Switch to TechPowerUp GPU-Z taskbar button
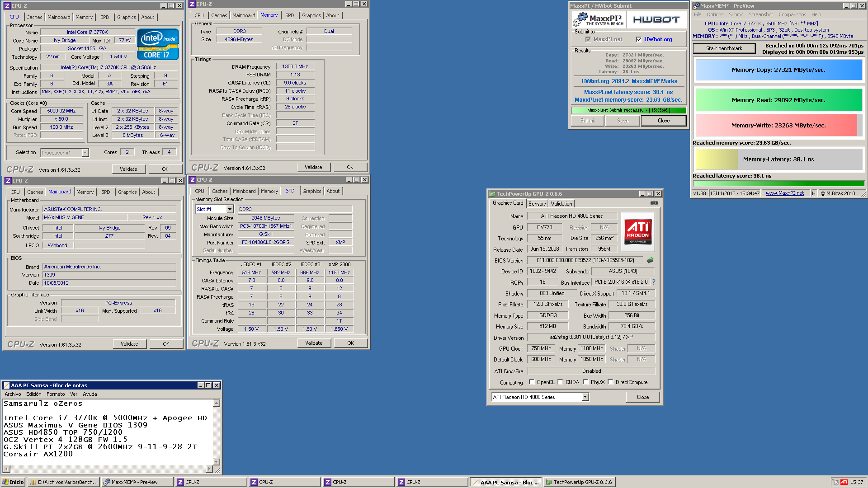868x488 pixels. (579, 482)
